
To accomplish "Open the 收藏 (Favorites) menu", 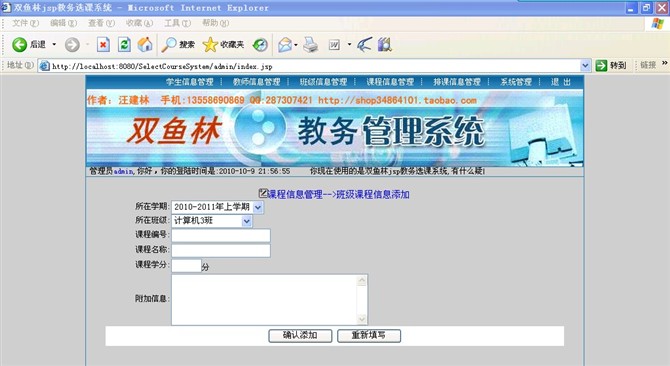I will click(139, 23).
